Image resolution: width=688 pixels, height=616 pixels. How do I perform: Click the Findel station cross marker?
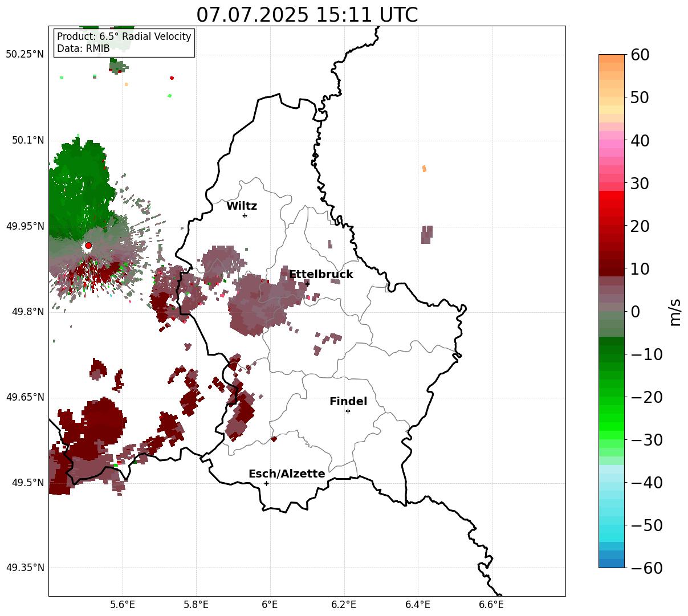click(348, 411)
